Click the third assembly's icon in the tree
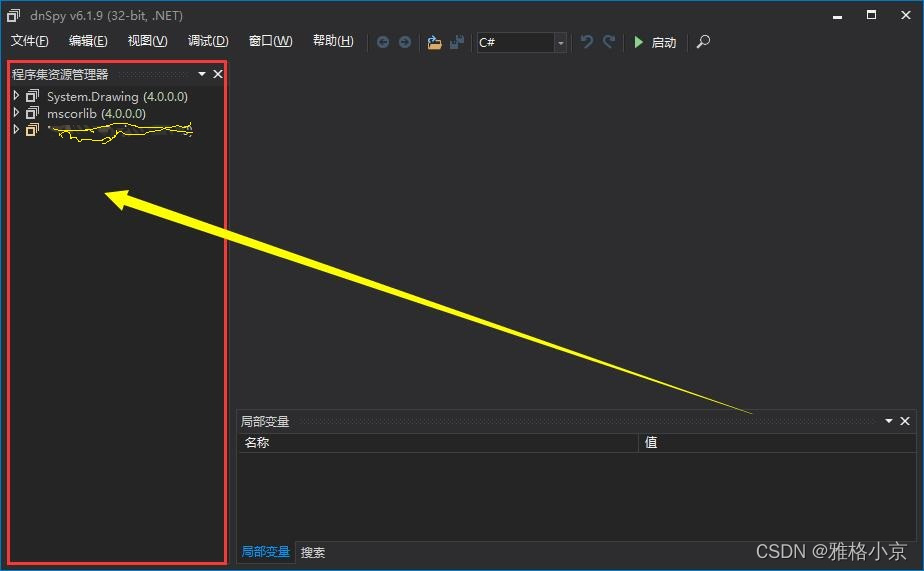 (32, 130)
